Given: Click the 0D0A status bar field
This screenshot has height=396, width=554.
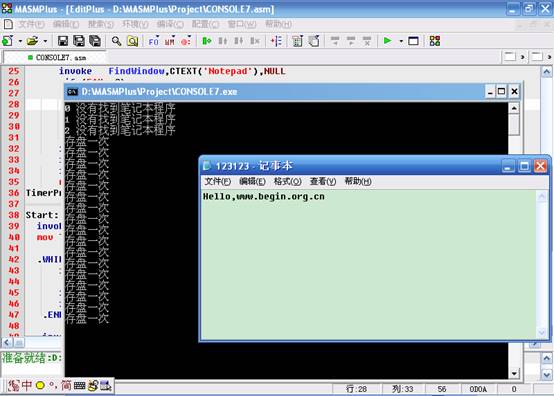Looking at the screenshot, I should tap(478, 389).
